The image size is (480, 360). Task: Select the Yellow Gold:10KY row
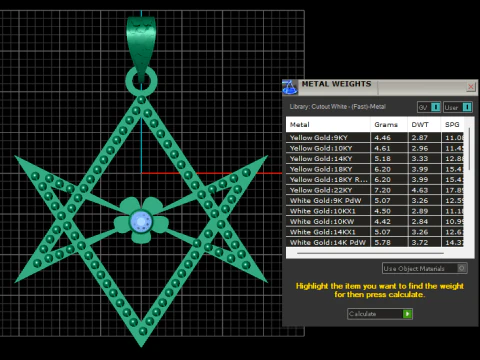pos(375,148)
